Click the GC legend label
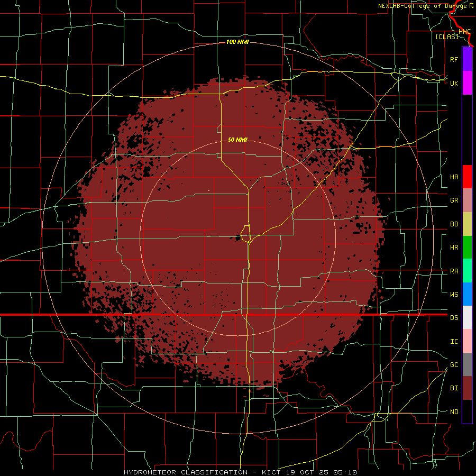Image resolution: width=476 pixels, height=476 pixels. 454,365
